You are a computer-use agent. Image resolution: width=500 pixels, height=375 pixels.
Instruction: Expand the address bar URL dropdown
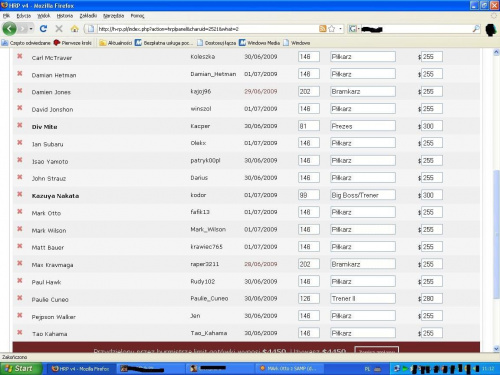(x=340, y=29)
